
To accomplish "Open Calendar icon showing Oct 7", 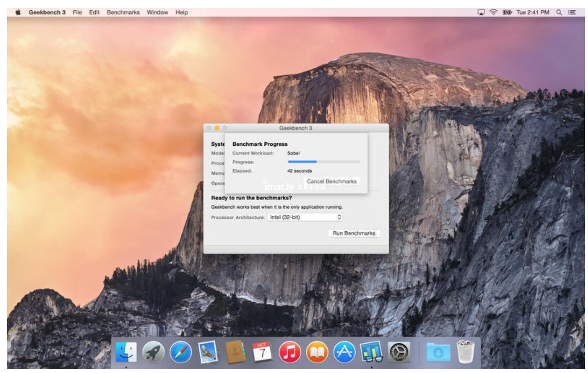I will coord(262,352).
